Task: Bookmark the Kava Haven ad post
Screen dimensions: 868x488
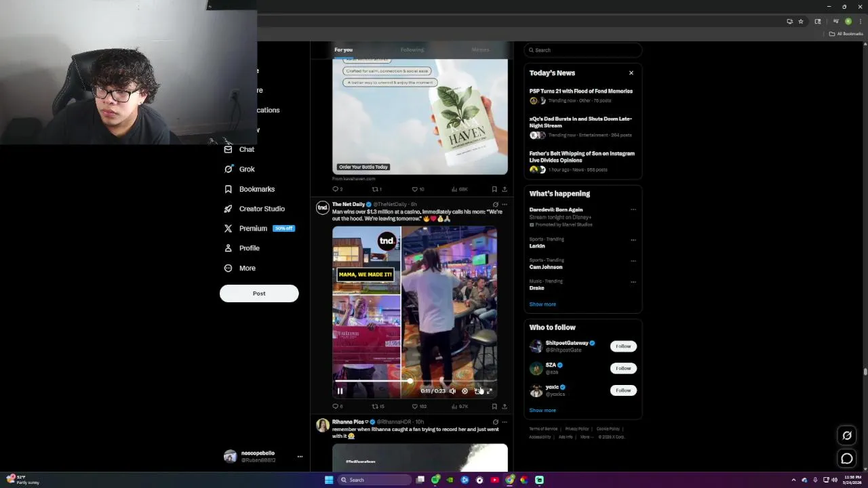Action: (x=494, y=189)
